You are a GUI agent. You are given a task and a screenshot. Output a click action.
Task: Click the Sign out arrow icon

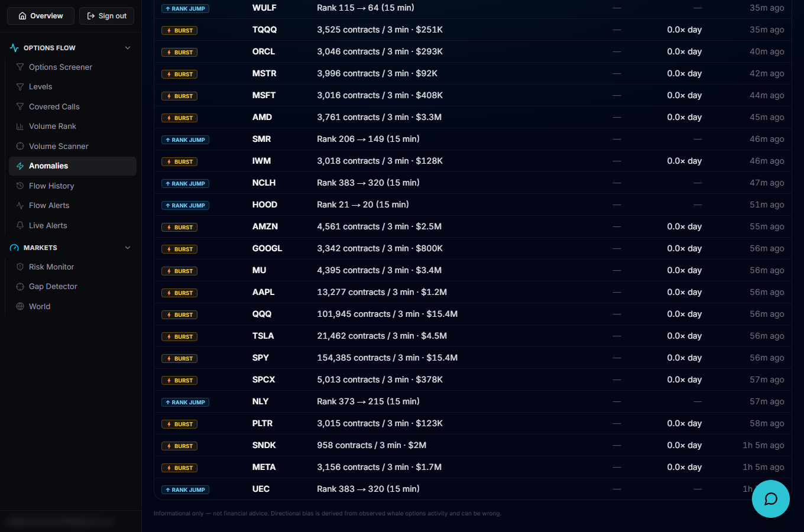point(91,16)
